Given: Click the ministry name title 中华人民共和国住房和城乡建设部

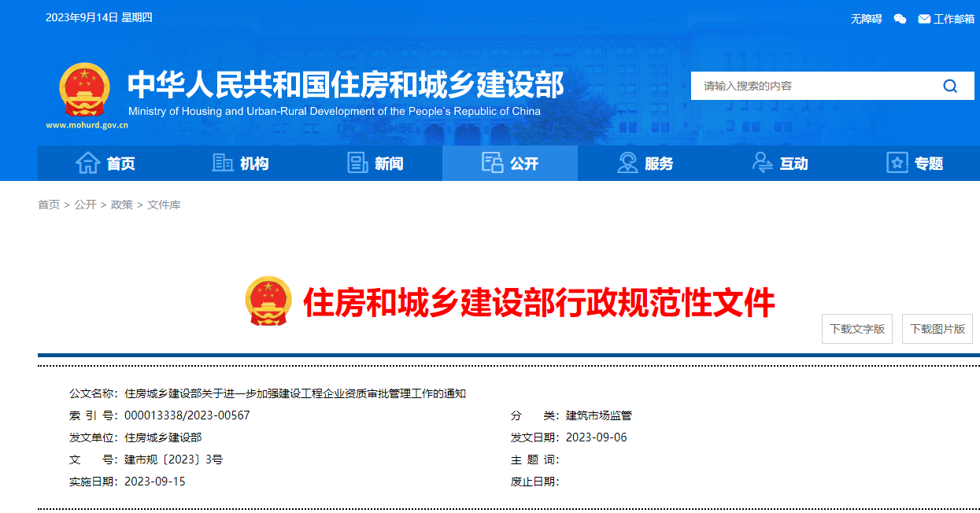Looking at the screenshot, I should click(346, 84).
